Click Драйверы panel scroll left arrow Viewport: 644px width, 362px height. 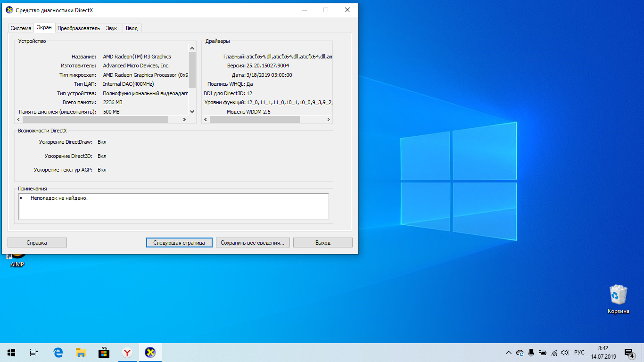click(206, 120)
